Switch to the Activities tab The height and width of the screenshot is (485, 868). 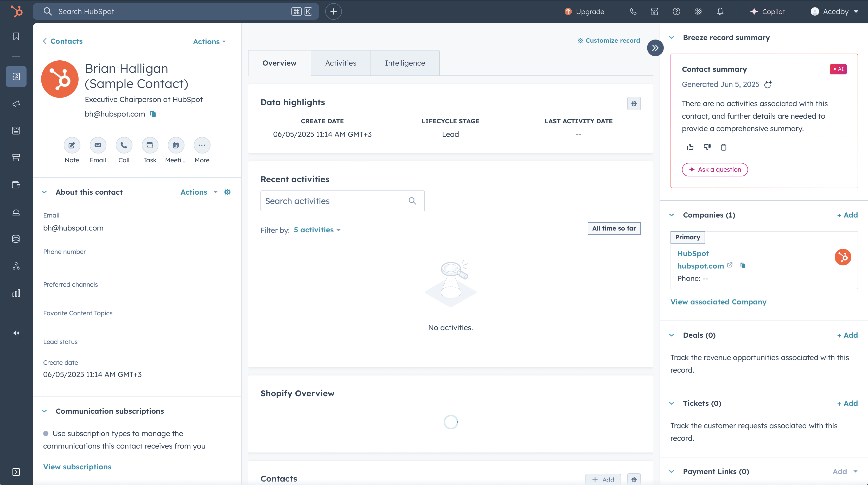(x=341, y=63)
